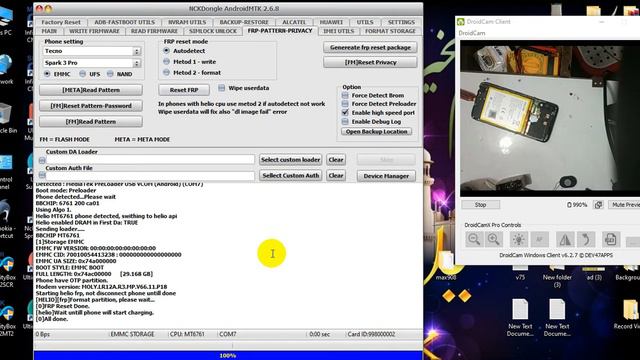Open the New Text Document desktop file under v75
Viewport: 640px width, 360px height.
point(520,318)
